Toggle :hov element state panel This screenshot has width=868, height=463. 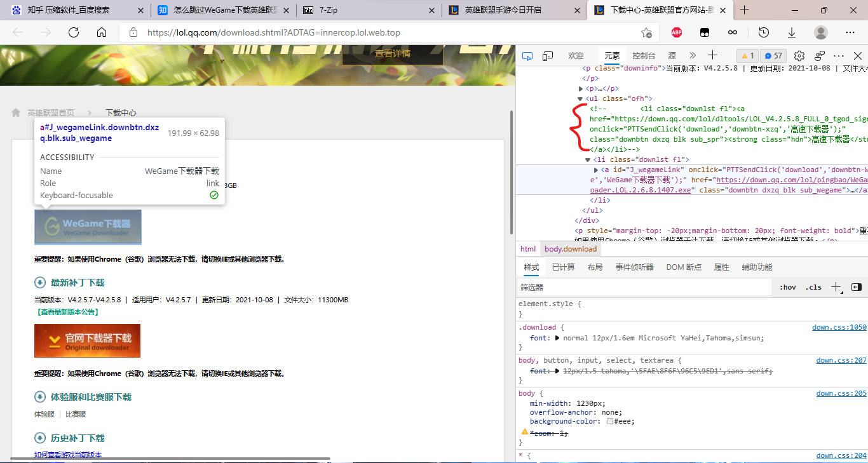pyautogui.click(x=787, y=287)
